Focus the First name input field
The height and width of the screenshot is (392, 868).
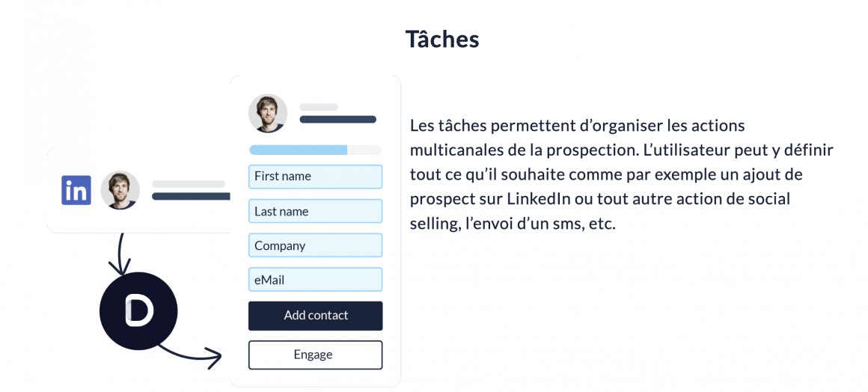315,177
